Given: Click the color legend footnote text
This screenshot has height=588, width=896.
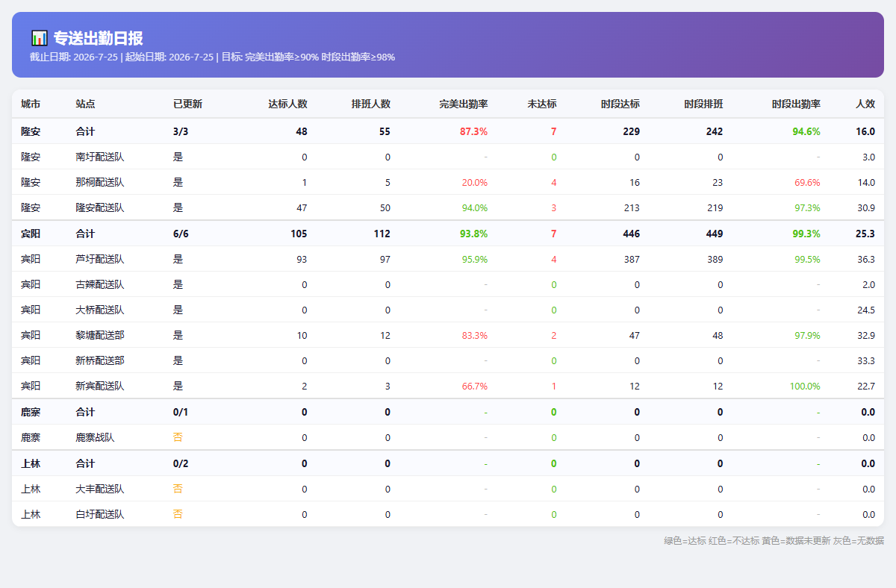Looking at the screenshot, I should tap(774, 540).
